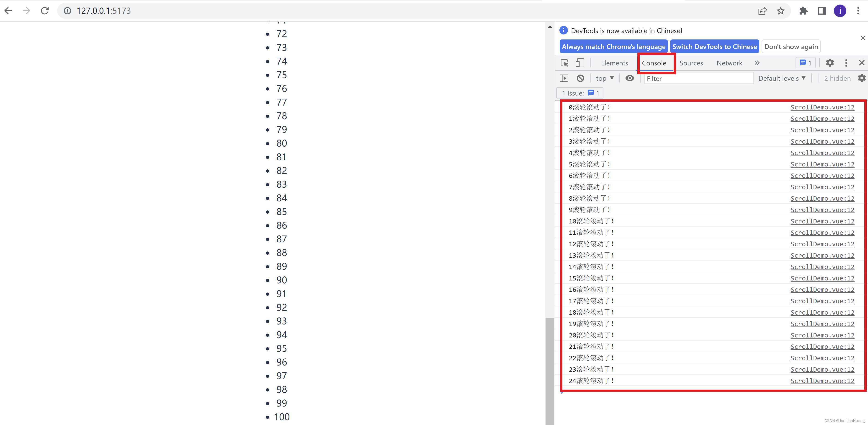Open console settings gear beside hidden count
The height and width of the screenshot is (425, 868).
861,78
